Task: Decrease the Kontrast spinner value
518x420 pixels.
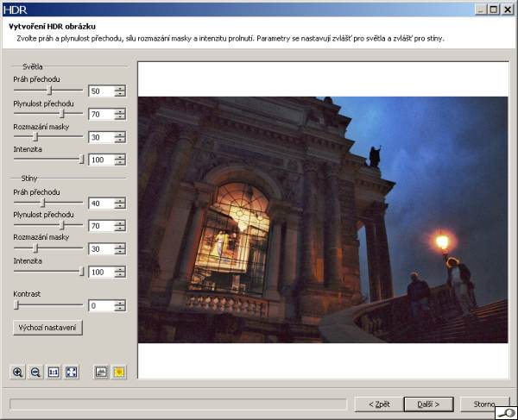Action: click(120, 309)
